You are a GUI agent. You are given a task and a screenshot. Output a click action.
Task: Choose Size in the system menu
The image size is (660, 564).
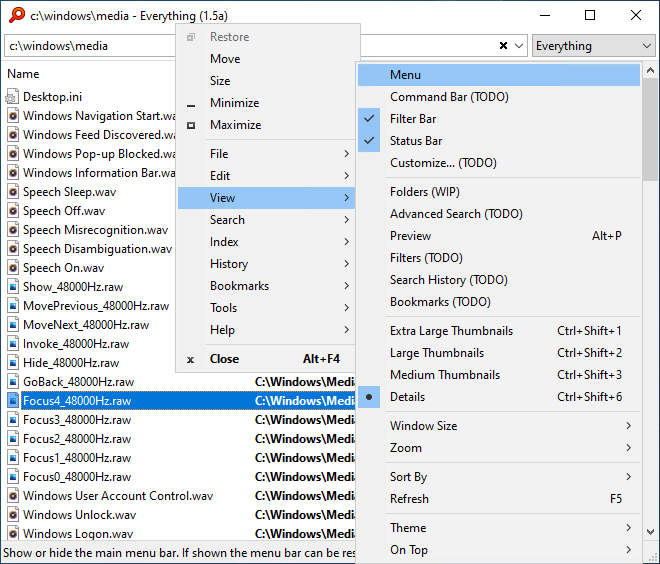[266, 81]
